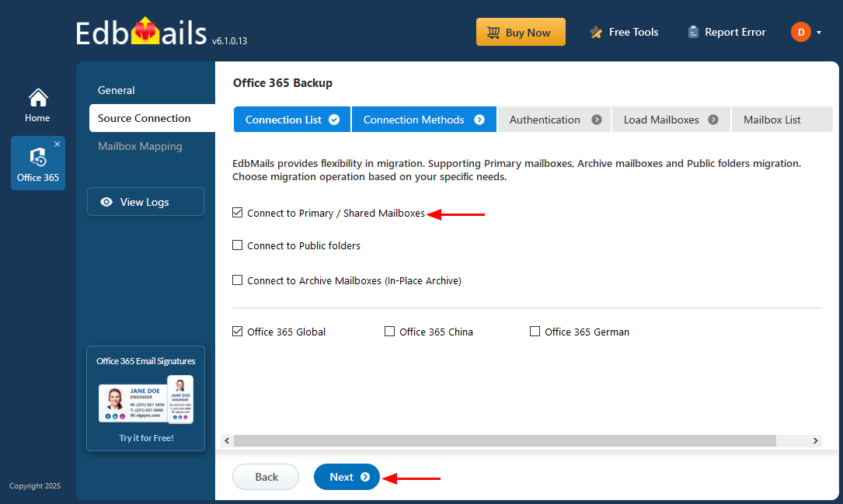Click the Report Error clipboard icon
This screenshot has width=843, height=504.
693,33
